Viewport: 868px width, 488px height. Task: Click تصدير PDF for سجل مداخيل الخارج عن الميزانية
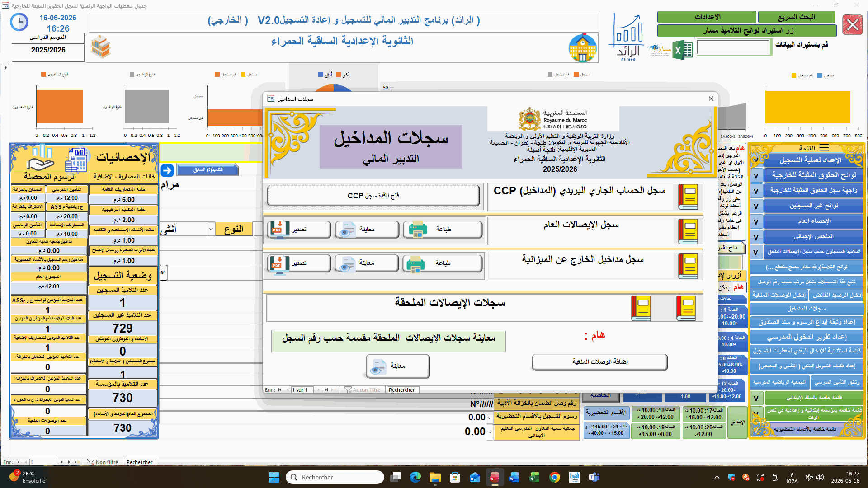(x=299, y=263)
